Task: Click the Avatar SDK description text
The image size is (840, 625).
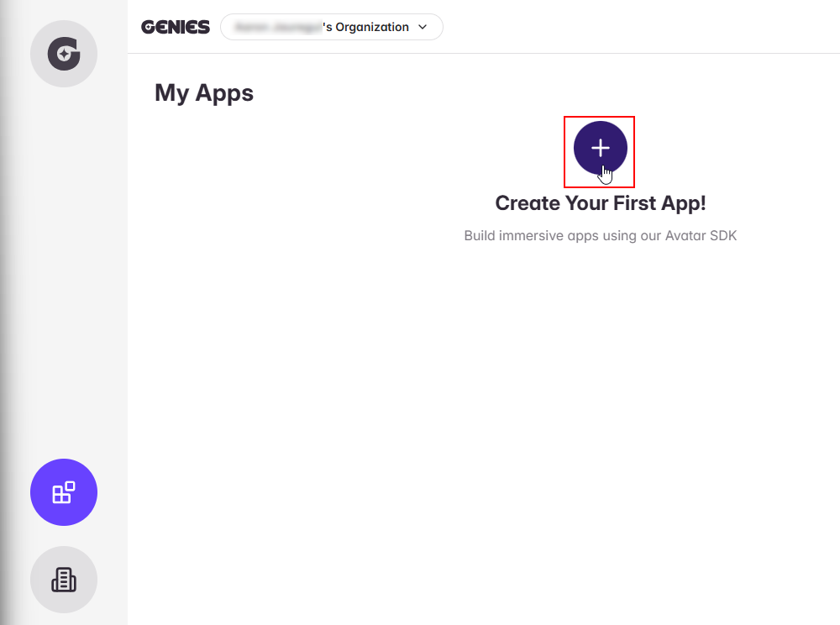Action: pos(601,235)
